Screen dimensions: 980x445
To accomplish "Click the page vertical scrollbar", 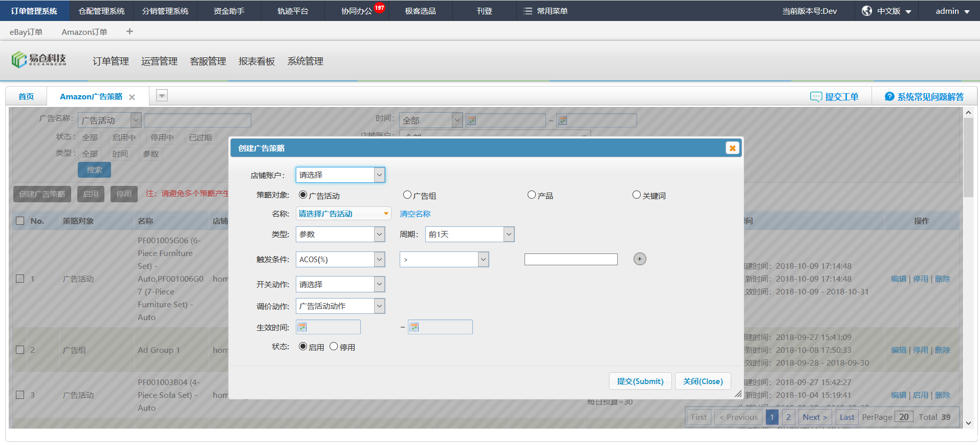I will point(968,158).
